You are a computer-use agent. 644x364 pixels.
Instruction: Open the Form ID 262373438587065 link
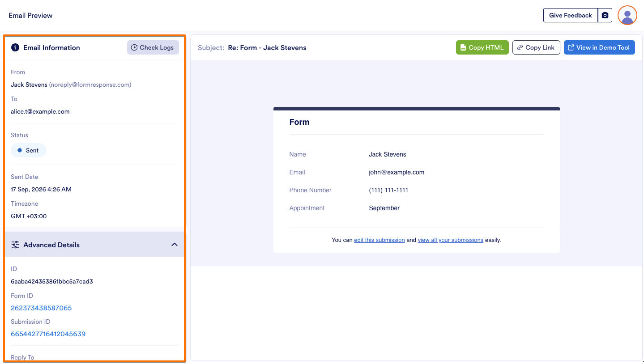point(41,308)
